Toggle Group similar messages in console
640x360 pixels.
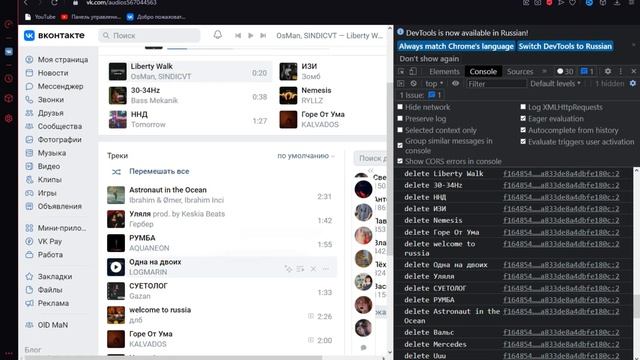[400, 145]
